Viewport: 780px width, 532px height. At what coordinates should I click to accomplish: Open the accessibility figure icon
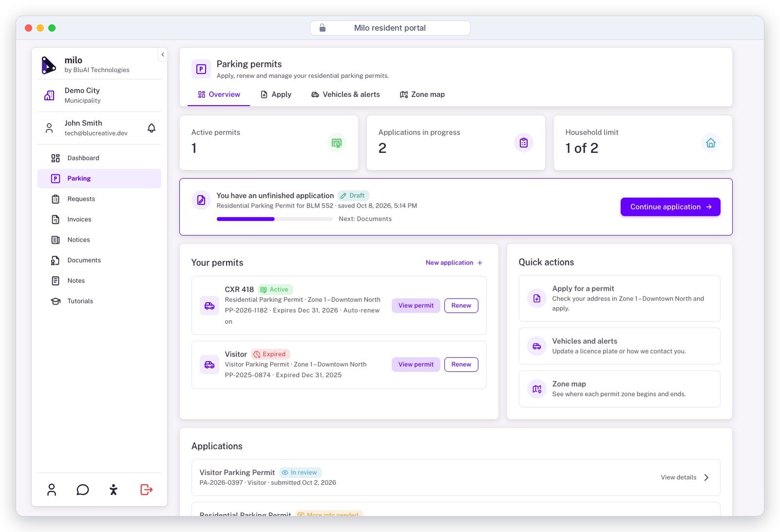pos(114,490)
